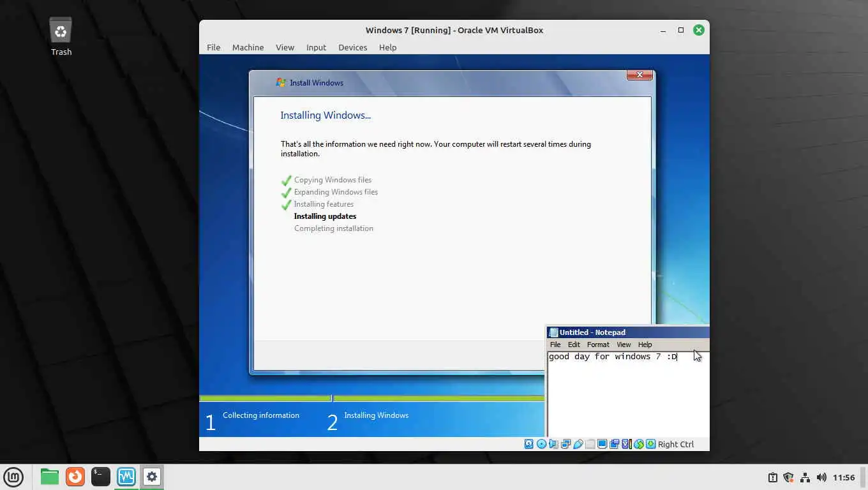
Task: Open the VirtualBox View menu
Action: tap(285, 47)
